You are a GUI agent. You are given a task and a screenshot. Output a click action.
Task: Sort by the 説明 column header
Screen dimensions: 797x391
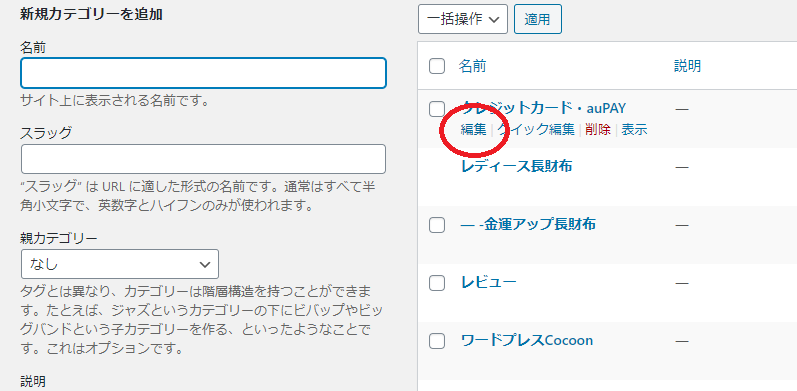(688, 66)
